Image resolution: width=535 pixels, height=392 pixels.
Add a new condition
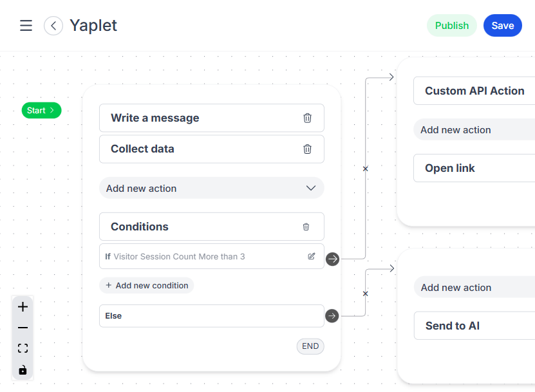[x=147, y=285]
